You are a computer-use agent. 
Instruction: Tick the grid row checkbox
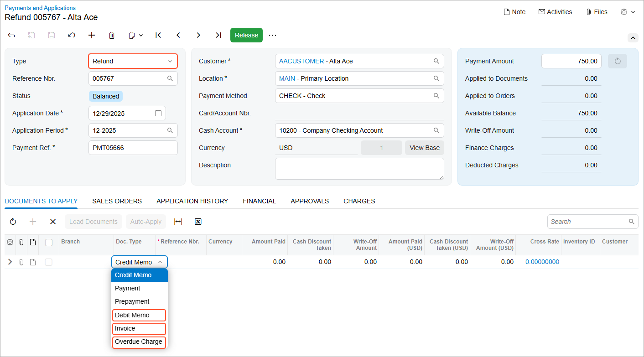(49, 262)
